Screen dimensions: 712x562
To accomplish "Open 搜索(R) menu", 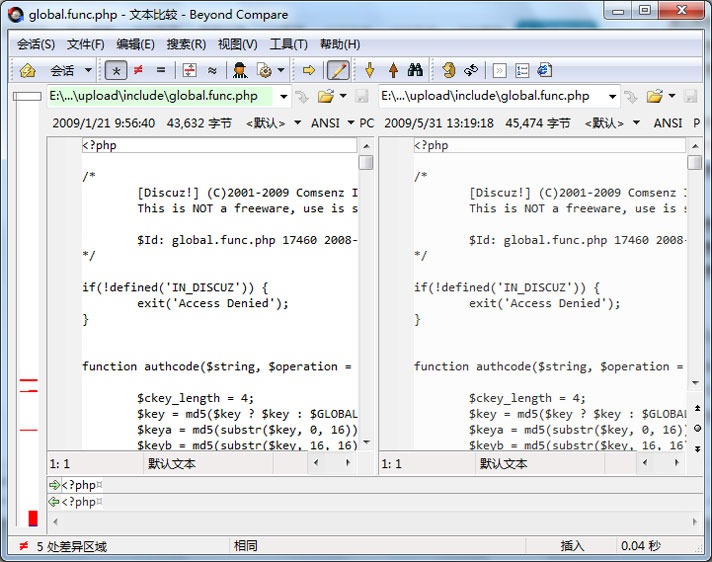I will [186, 44].
